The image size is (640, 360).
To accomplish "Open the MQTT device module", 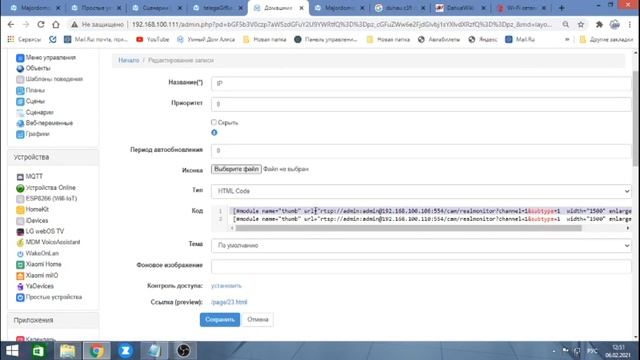I will pyautogui.click(x=29, y=177).
